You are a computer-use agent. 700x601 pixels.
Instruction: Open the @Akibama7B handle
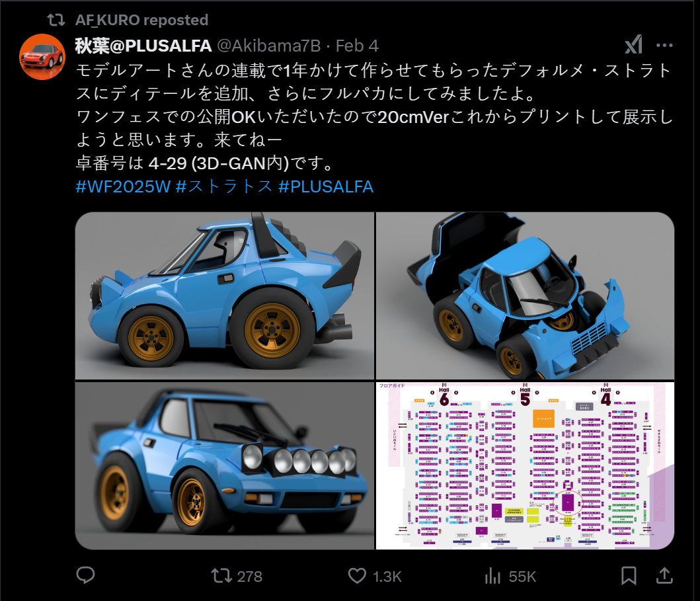tap(269, 46)
